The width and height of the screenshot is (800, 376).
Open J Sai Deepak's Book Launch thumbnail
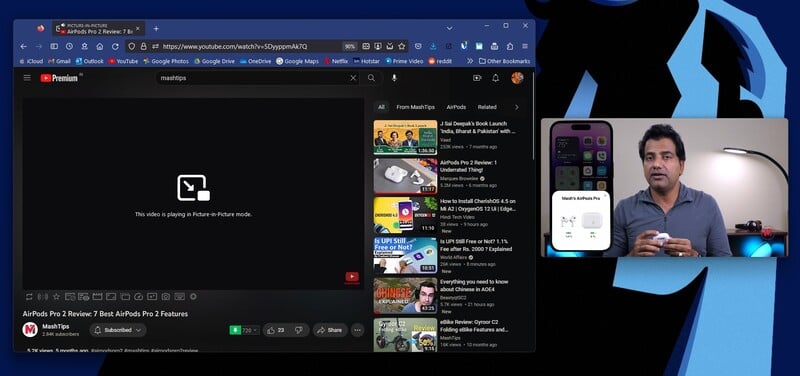405,137
